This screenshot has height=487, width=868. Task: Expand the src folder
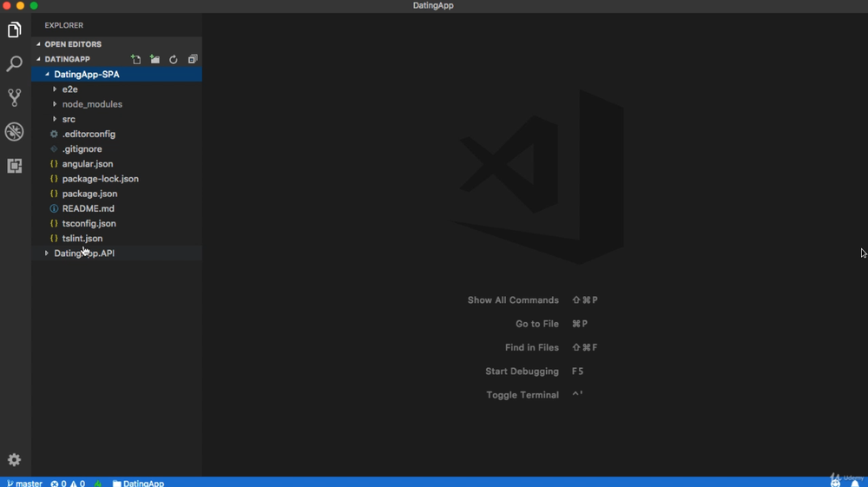click(116, 119)
